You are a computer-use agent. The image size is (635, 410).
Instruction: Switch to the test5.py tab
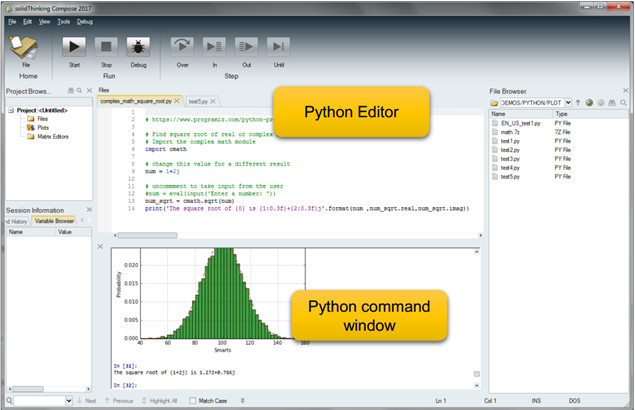(x=198, y=101)
